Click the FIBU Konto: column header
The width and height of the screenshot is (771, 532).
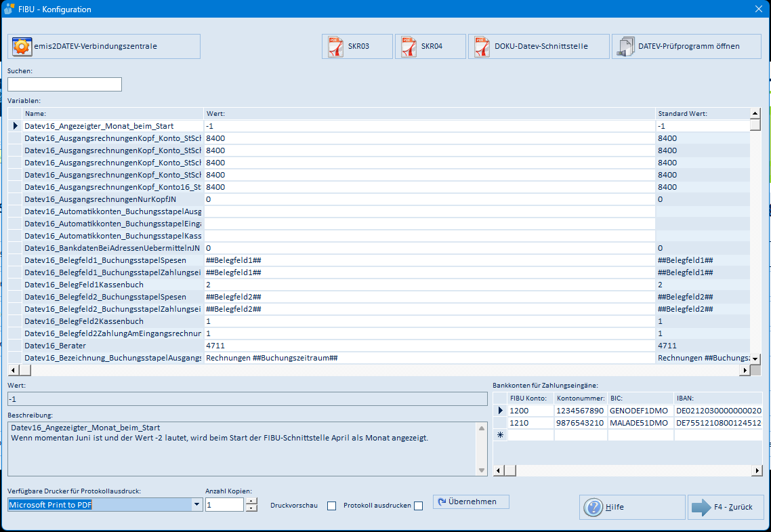(x=530, y=398)
